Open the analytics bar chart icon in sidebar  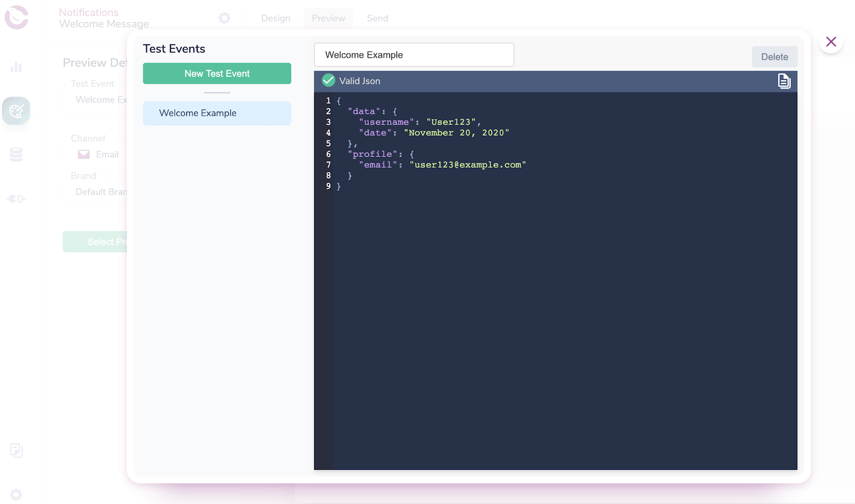click(x=16, y=67)
